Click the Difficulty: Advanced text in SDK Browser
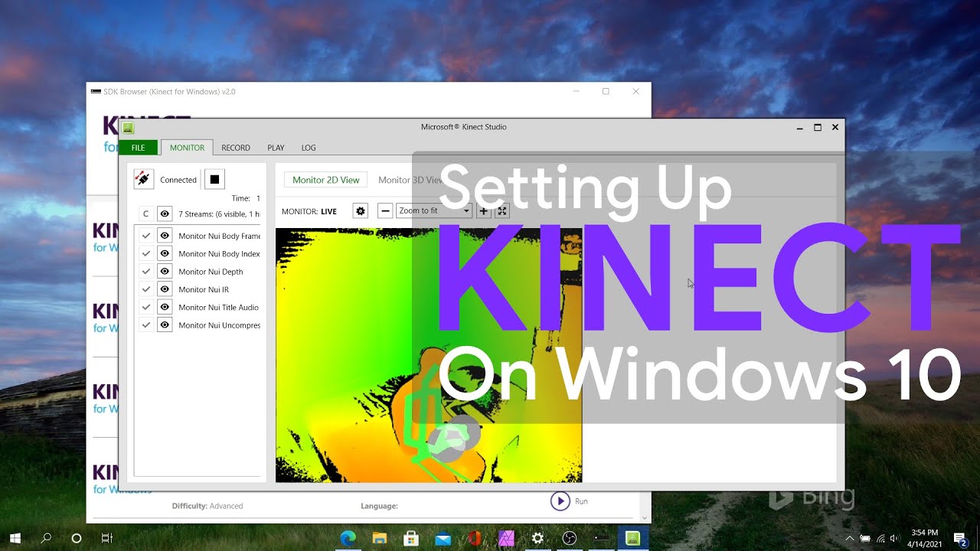The image size is (980, 551). click(207, 506)
